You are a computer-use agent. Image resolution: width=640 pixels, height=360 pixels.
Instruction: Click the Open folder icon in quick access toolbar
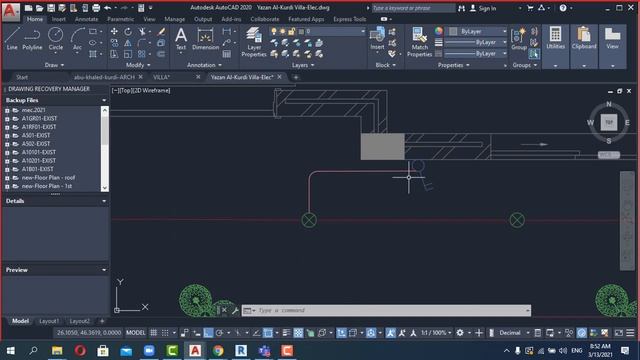tap(40, 8)
